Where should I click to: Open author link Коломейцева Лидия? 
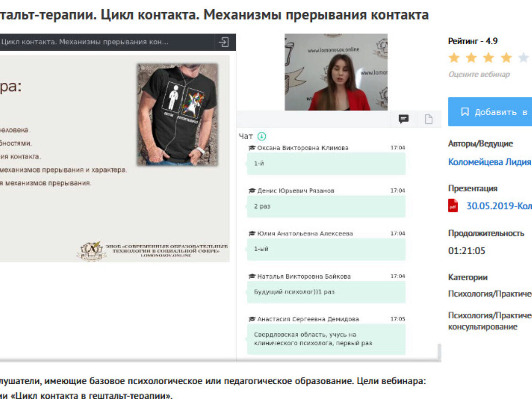(490, 162)
